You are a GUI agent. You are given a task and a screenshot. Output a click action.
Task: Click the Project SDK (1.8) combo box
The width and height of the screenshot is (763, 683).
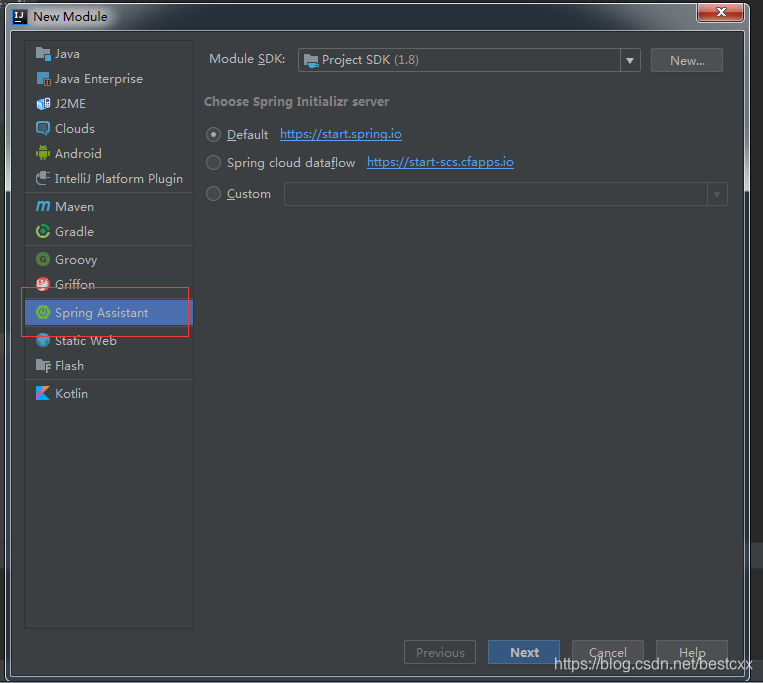[469, 60]
